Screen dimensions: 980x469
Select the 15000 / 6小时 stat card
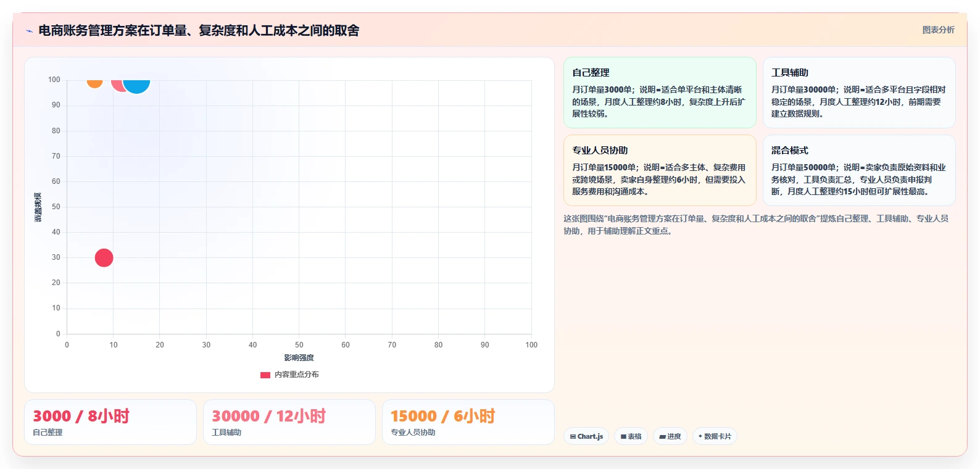pos(468,422)
